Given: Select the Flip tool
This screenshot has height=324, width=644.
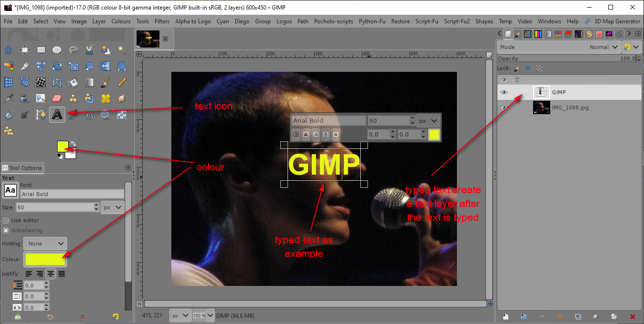Looking at the screenshot, I should 106,66.
